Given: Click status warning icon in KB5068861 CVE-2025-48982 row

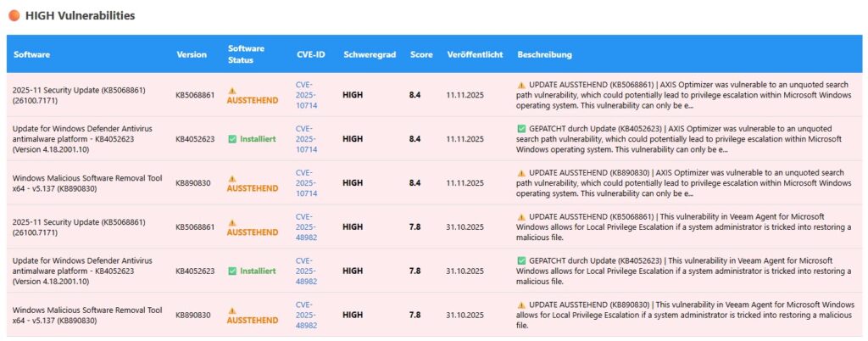Looking at the screenshot, I should 232,222.
